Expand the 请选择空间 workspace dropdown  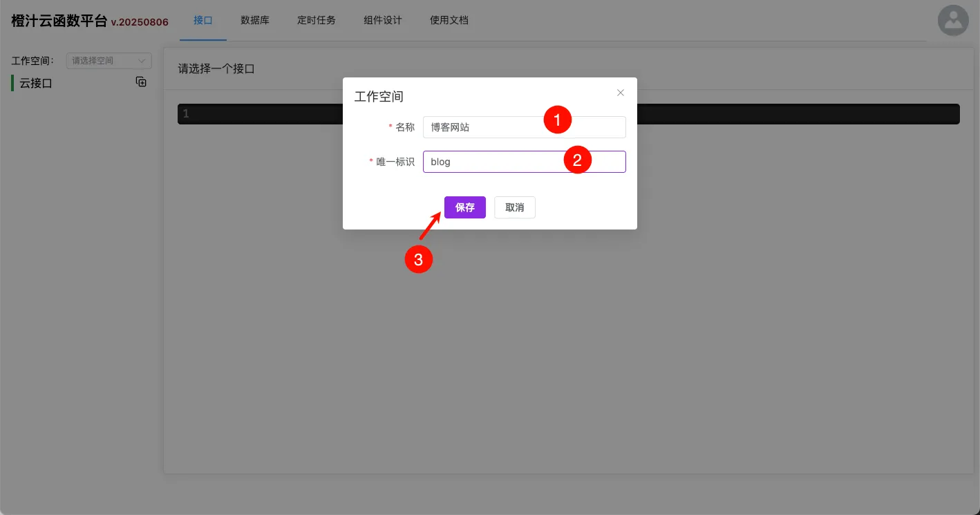pos(104,61)
